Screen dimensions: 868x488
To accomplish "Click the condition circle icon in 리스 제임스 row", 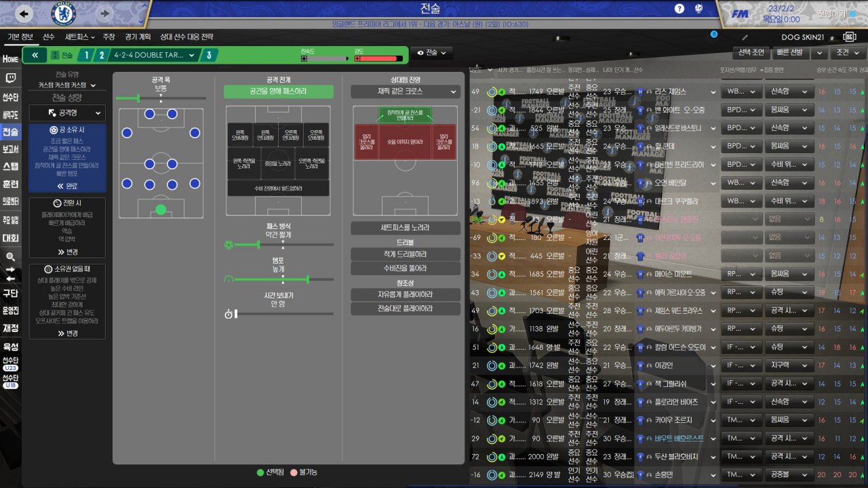I will [492, 91].
